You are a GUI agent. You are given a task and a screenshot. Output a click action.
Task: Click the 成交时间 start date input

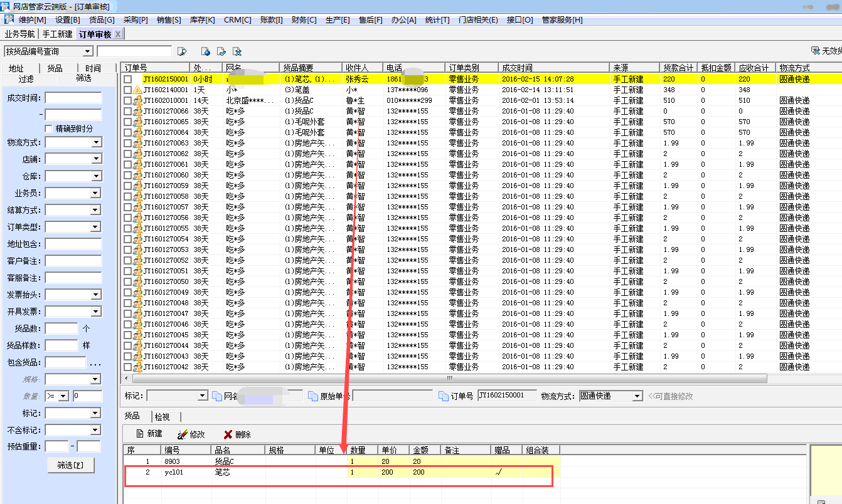tap(73, 98)
